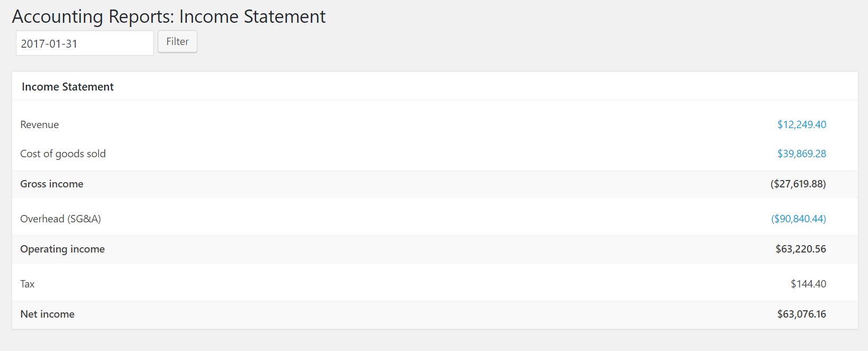Click 'Income Statement' in the large page title
This screenshot has height=351, width=868.
(x=252, y=16)
